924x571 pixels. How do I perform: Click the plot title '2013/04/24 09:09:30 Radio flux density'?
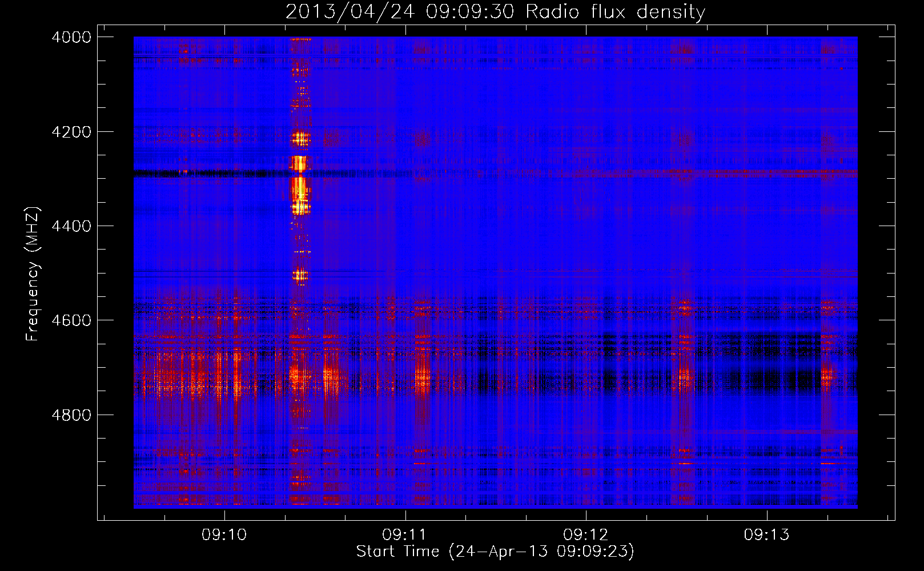pyautogui.click(x=495, y=11)
